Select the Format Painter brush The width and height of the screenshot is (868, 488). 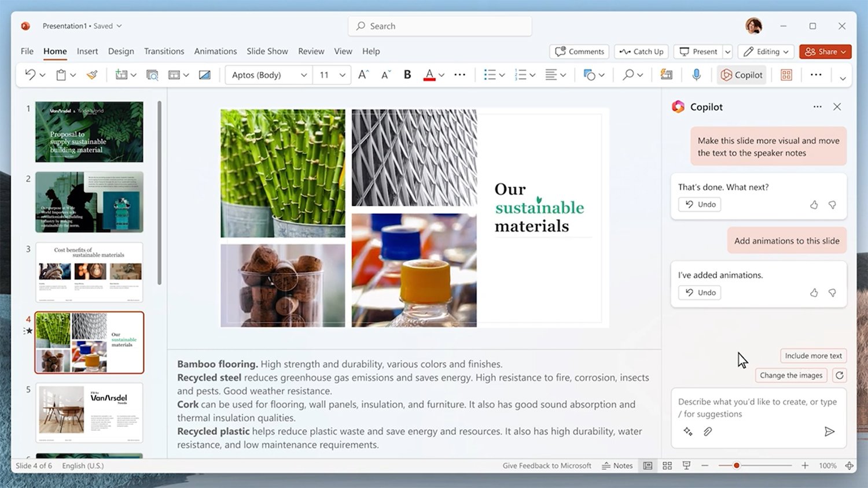click(92, 75)
